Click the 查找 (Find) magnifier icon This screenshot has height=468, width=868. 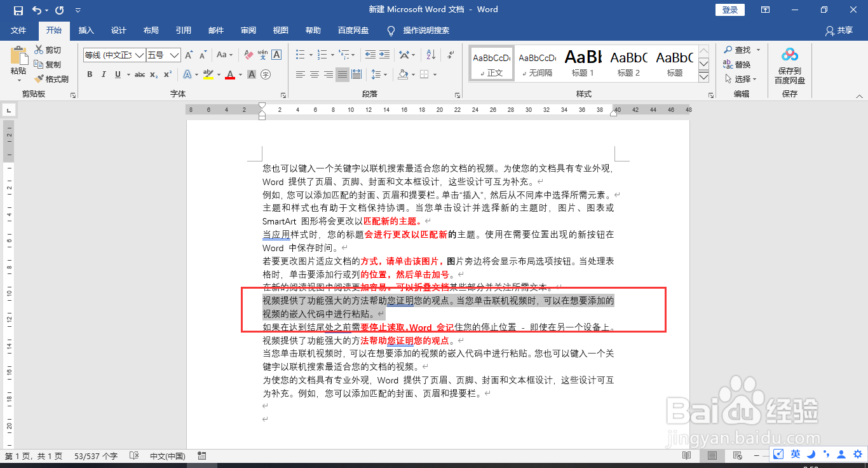(728, 50)
